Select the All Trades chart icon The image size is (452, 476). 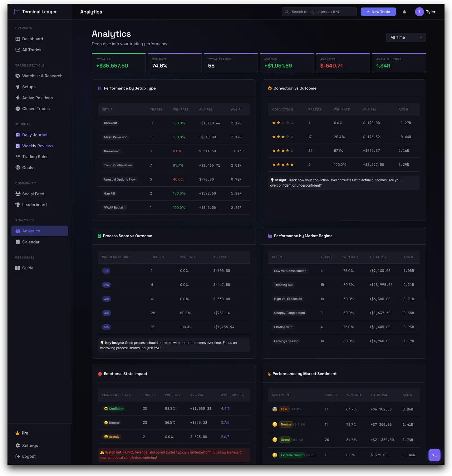tap(17, 49)
